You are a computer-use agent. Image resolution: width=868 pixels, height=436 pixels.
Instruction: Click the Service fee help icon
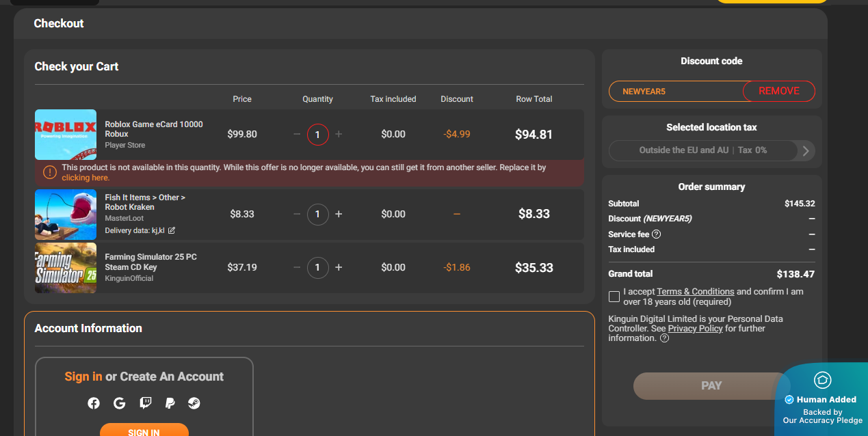pyautogui.click(x=657, y=234)
